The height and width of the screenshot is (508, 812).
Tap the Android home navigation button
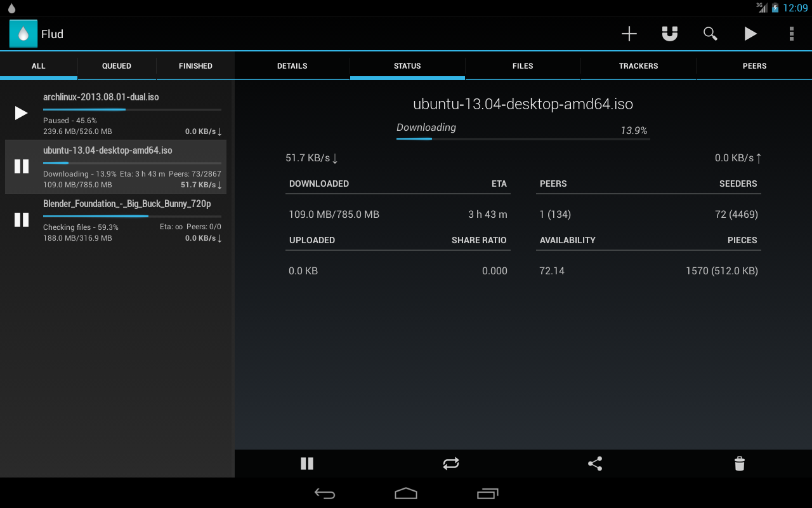pos(406,493)
